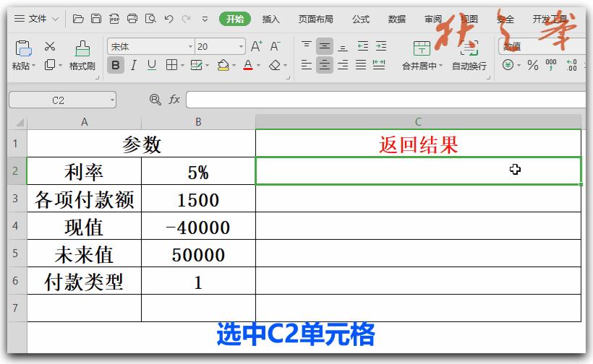Screen dimensions: 593x364
Task: Toggle vertical middle alignment
Action: pos(325,46)
